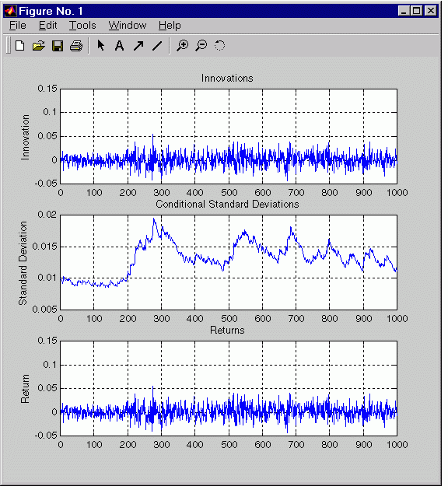Image resolution: width=448 pixels, height=490 pixels.
Task: Save the figure using the floppy disk icon
Action: pyautogui.click(x=58, y=46)
